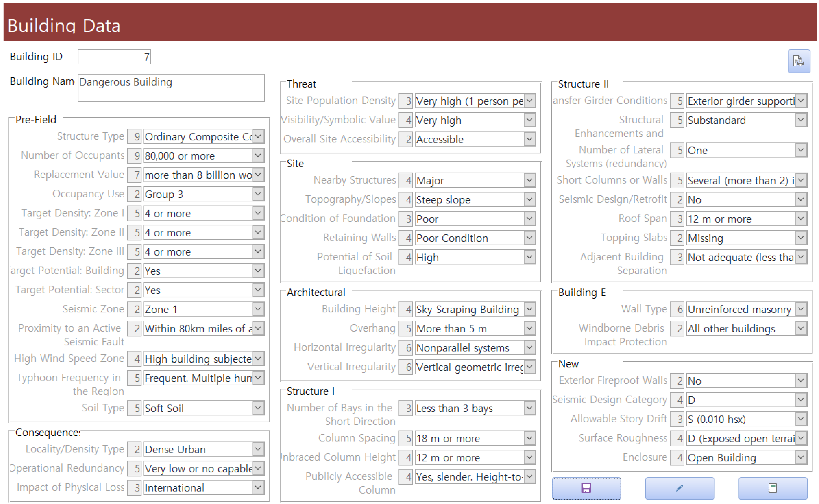Click the purple floppy disk save button

pos(586,488)
